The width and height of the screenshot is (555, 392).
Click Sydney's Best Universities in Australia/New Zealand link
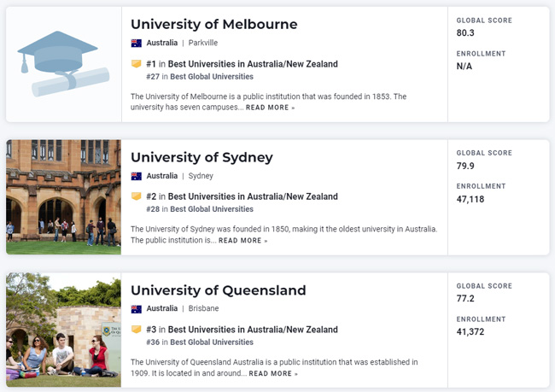[x=253, y=197]
